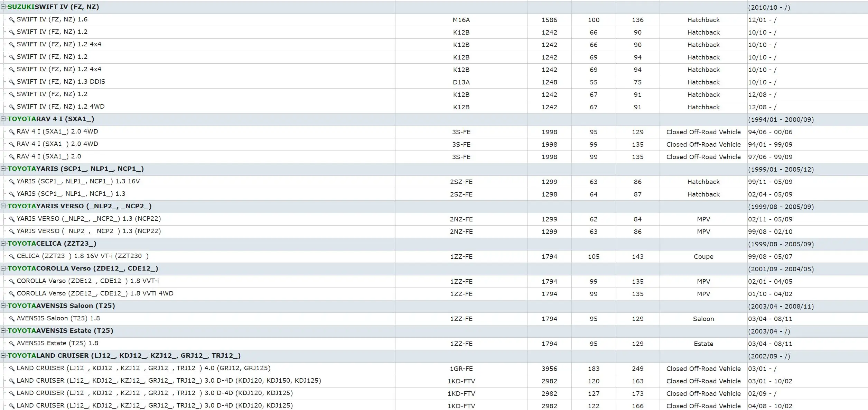This screenshot has height=410, width=868.
Task: Click magnifier on SWIFT 1.2 row dated 12/08
Action: tap(12, 95)
